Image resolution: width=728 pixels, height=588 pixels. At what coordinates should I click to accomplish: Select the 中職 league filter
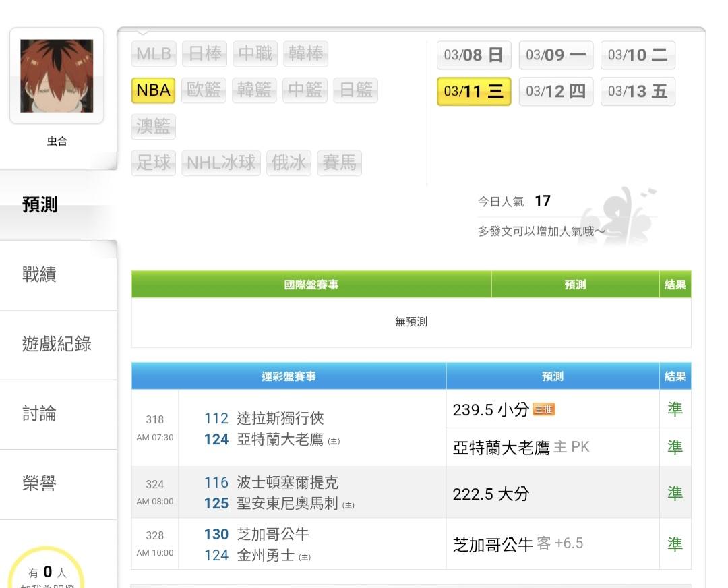point(255,54)
